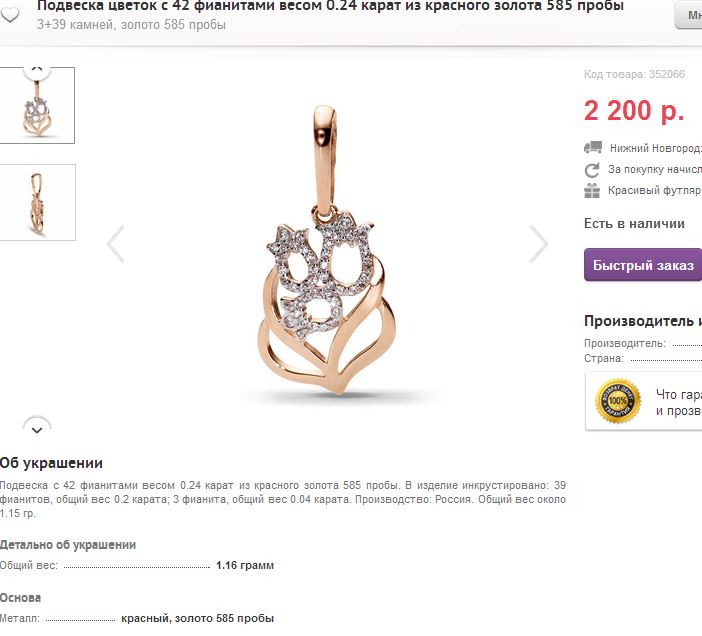702x636 pixels.
Task: Open the Красивый футляр link
Action: (x=655, y=190)
